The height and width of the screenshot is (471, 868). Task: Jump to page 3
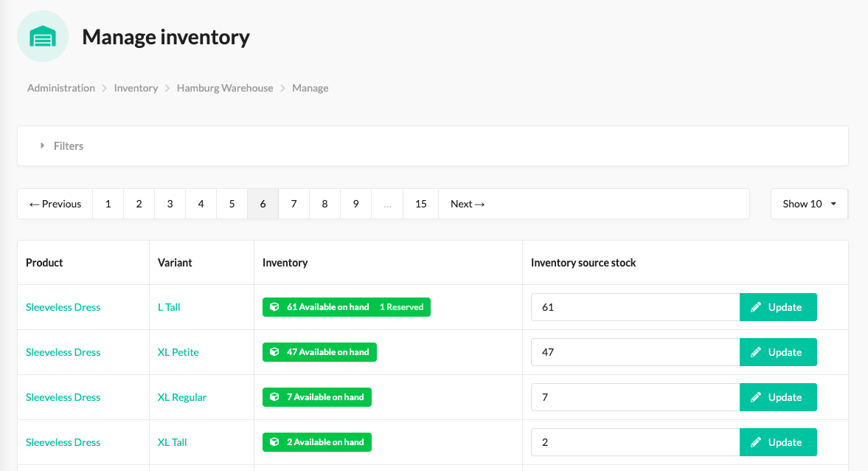click(170, 204)
